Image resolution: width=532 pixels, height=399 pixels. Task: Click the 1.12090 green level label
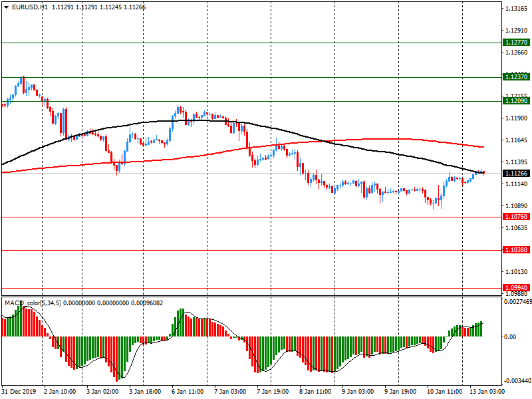516,101
